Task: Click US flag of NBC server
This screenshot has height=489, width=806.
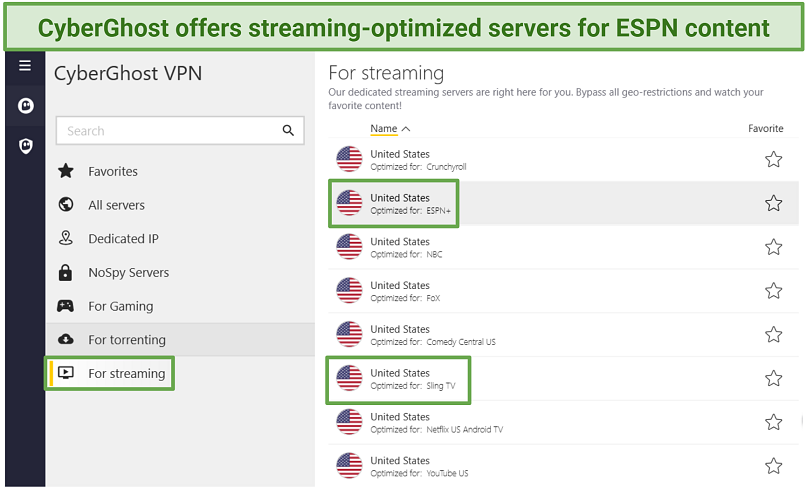Action: click(349, 246)
